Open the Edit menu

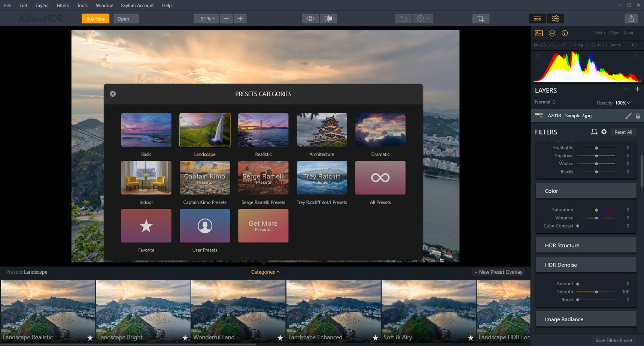(23, 5)
